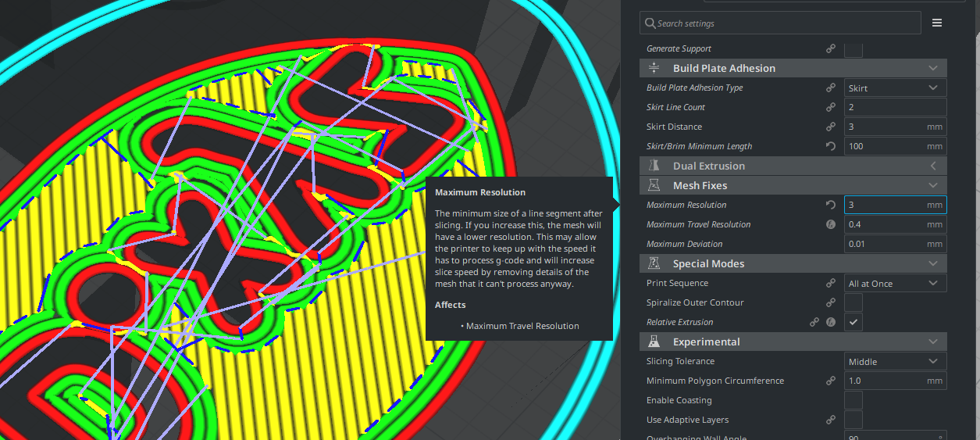Viewport: 980px width, 440px height.
Task: Enable the Generate Support checkbox
Action: pos(853,48)
